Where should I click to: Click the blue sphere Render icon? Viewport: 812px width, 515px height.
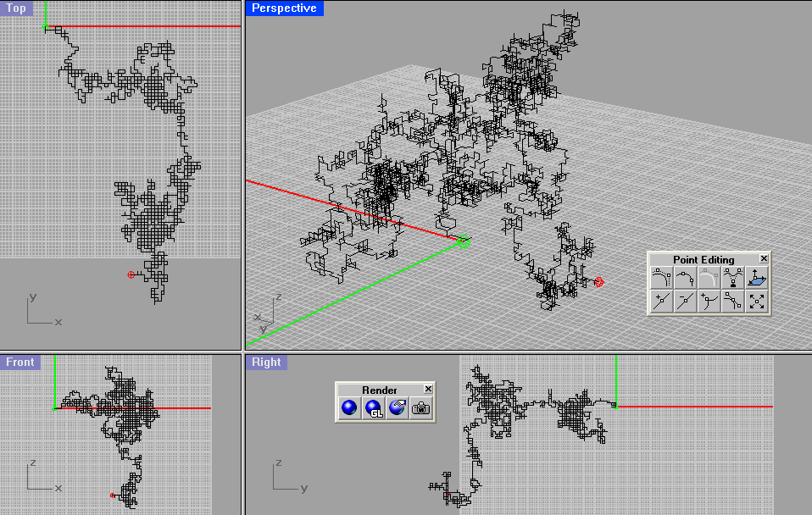pos(349,408)
